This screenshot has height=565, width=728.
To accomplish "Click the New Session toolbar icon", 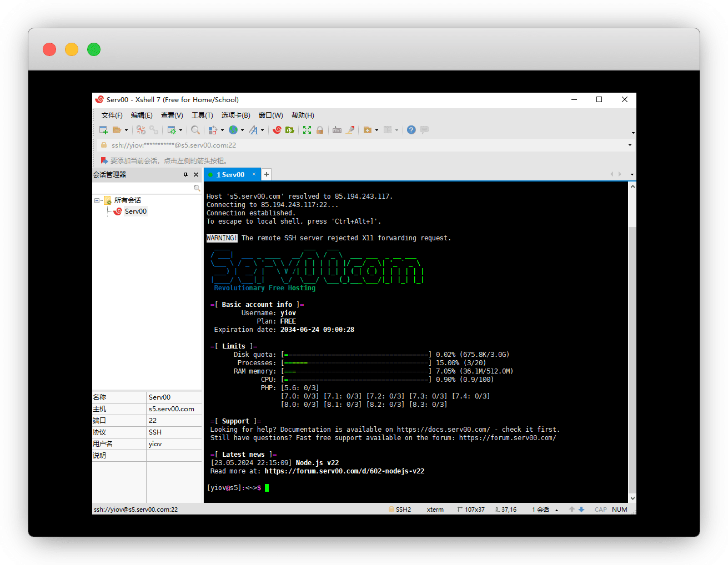I will click(103, 130).
